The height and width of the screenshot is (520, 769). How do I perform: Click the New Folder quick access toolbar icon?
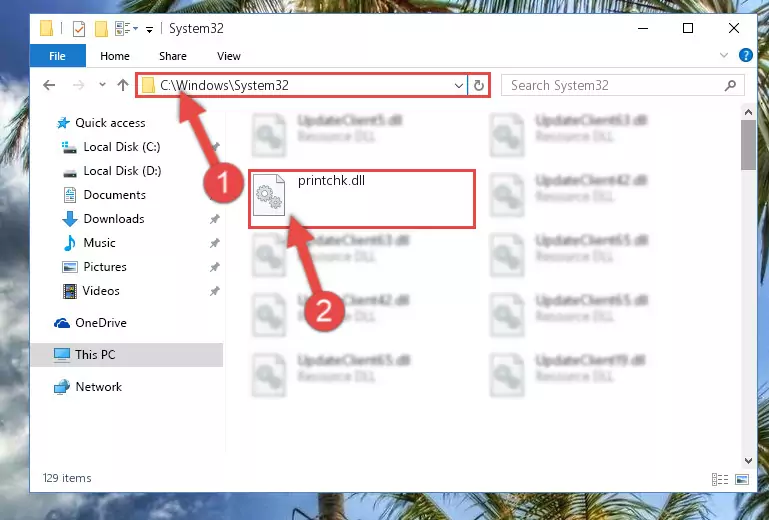click(x=101, y=29)
